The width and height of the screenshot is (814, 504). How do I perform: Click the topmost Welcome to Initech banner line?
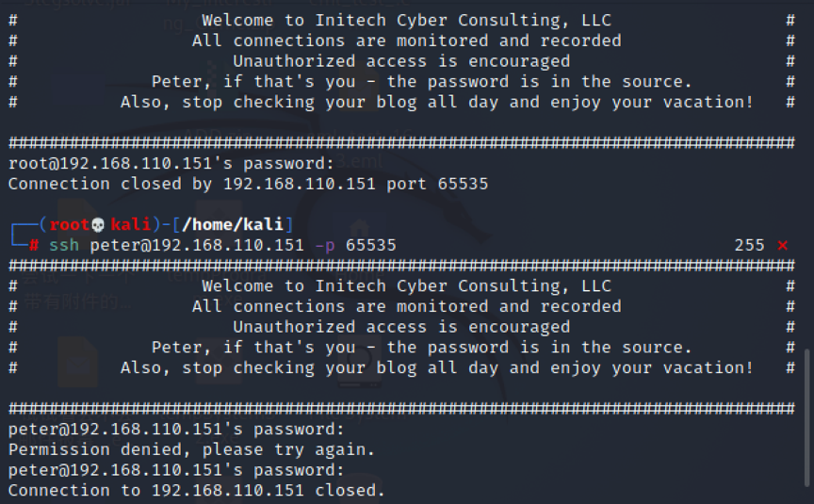pyautogui.click(x=406, y=20)
